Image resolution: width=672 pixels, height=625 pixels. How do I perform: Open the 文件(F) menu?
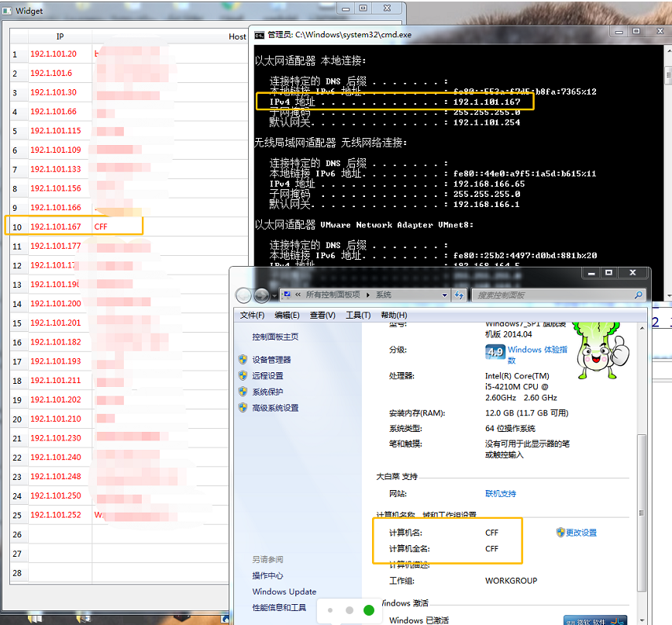coord(252,315)
